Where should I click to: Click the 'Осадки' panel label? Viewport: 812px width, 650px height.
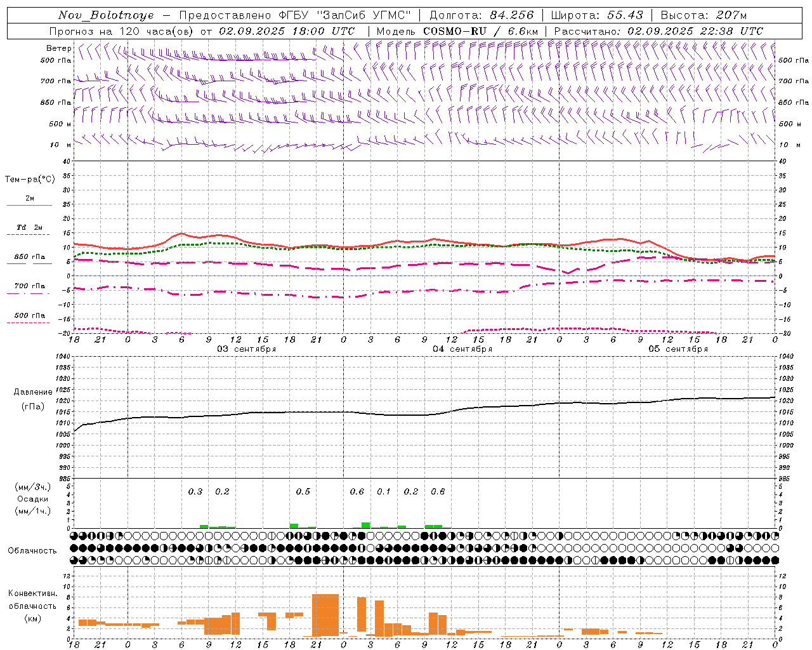[33, 499]
